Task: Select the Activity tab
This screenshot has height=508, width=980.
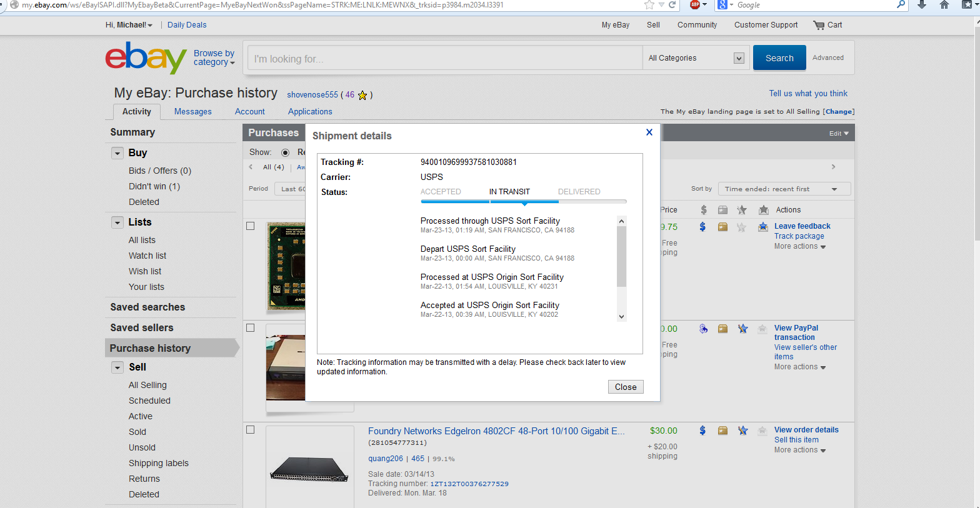Action: coord(137,112)
